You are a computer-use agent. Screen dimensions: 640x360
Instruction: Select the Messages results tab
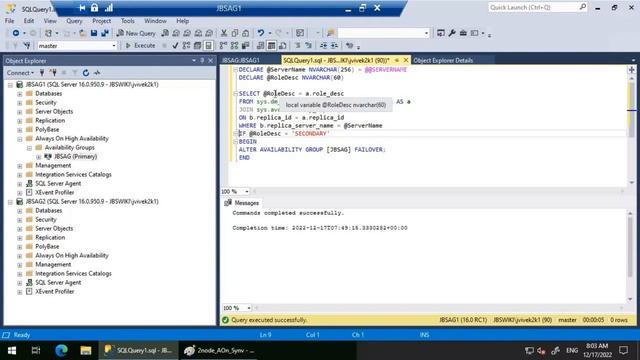point(242,203)
